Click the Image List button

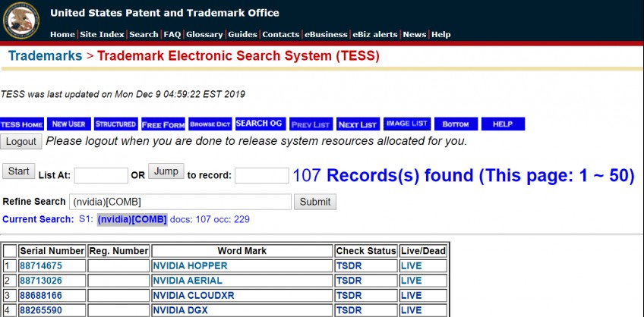[x=407, y=124]
